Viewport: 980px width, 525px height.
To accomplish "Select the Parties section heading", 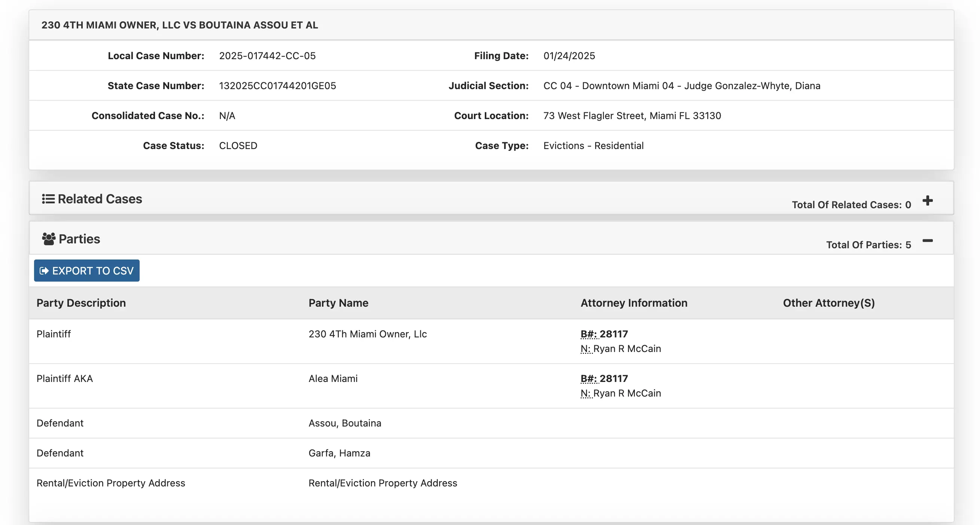I will coord(79,239).
